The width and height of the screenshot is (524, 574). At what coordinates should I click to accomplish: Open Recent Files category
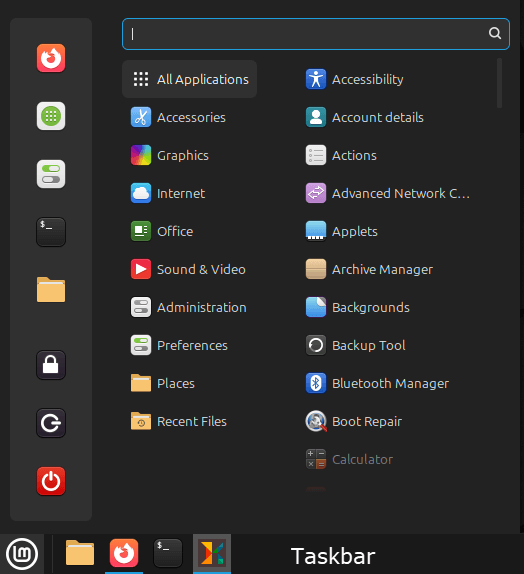coord(179,421)
